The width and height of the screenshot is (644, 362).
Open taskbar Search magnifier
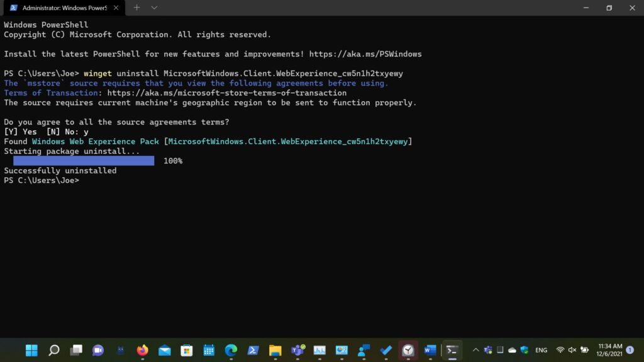tap(53, 350)
